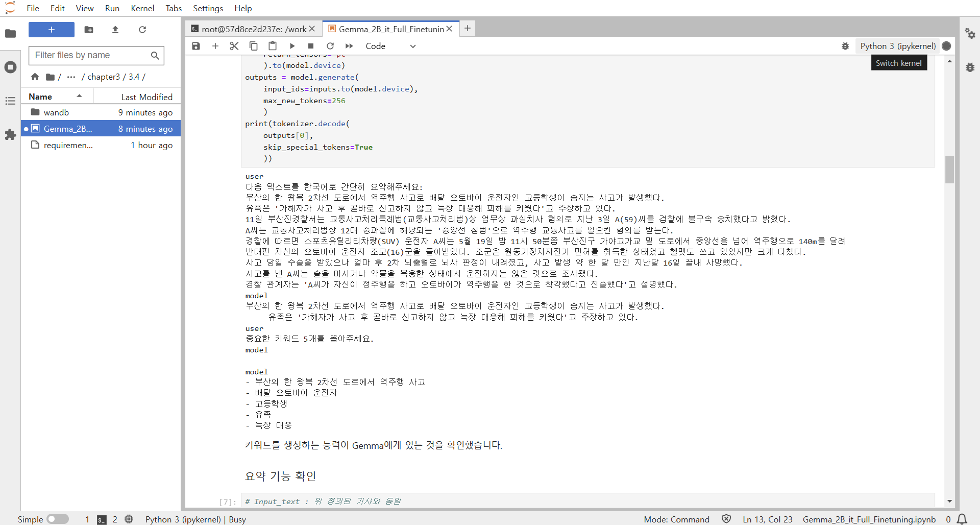Sort files by Name column
Viewport: 980px width, 525px height.
click(56, 97)
